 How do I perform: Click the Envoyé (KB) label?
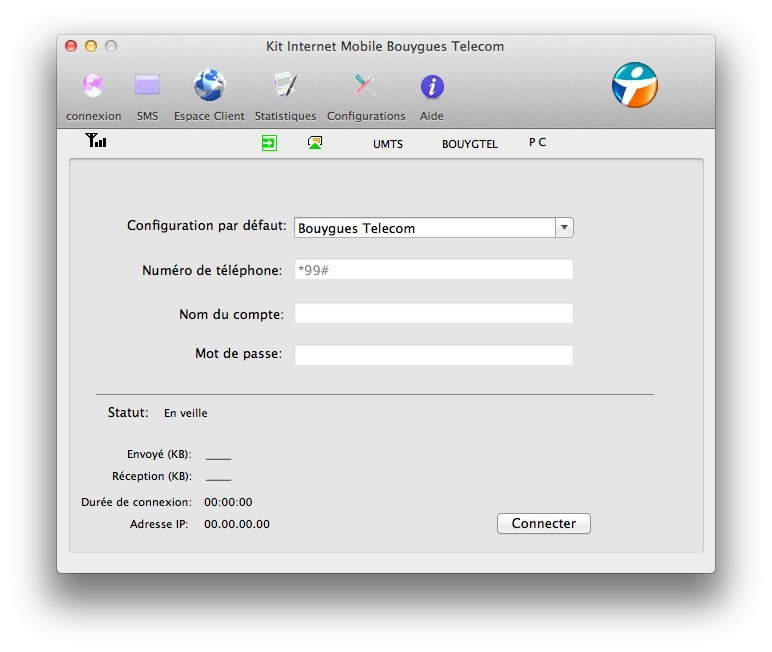159,454
